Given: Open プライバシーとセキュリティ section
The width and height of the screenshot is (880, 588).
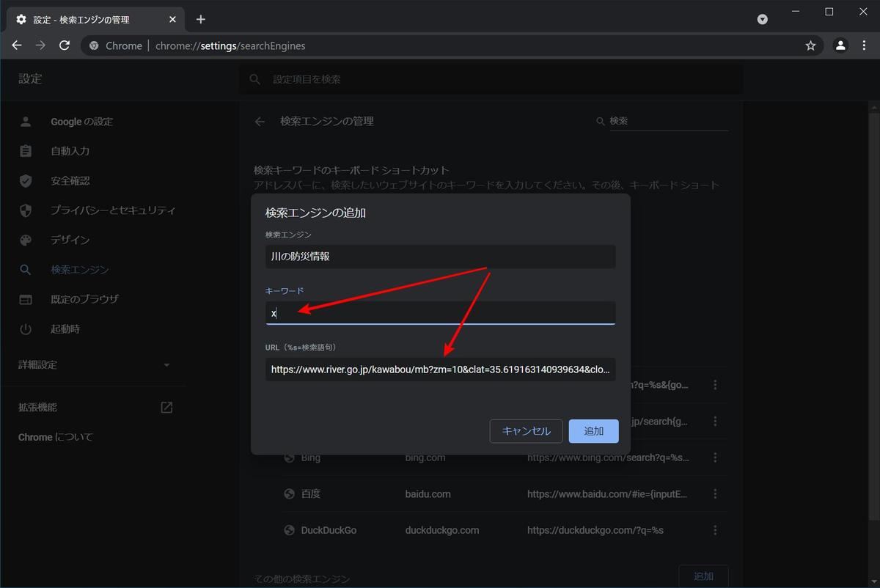Looking at the screenshot, I should (113, 210).
